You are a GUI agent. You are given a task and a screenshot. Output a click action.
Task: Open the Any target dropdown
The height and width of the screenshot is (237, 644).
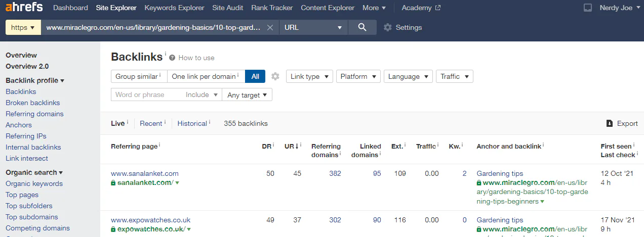247,94
